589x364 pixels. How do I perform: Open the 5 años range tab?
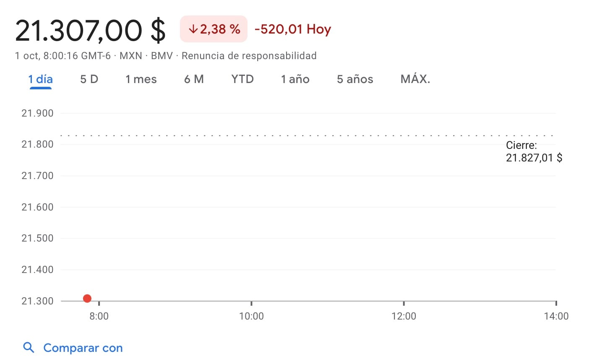pyautogui.click(x=355, y=79)
